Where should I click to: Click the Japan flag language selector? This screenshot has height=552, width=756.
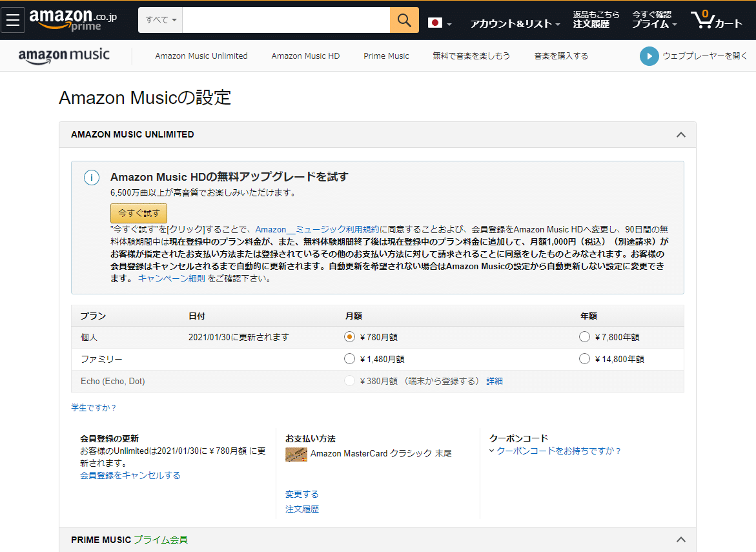[439, 23]
